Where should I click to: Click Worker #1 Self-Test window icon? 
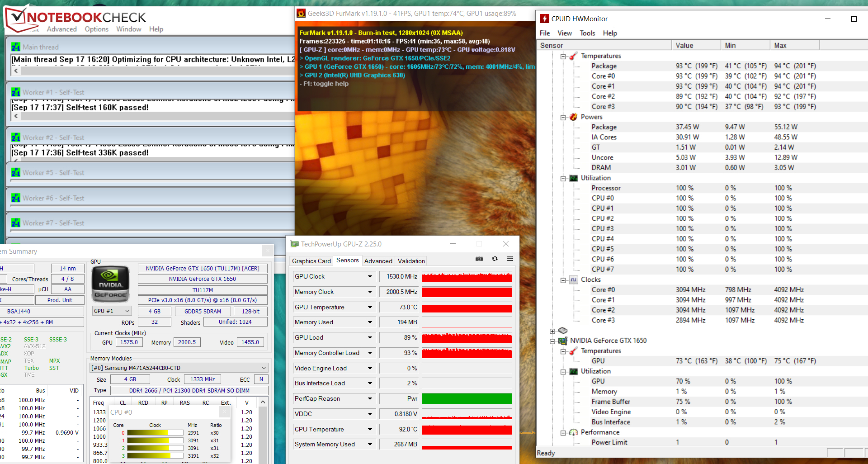coord(16,92)
